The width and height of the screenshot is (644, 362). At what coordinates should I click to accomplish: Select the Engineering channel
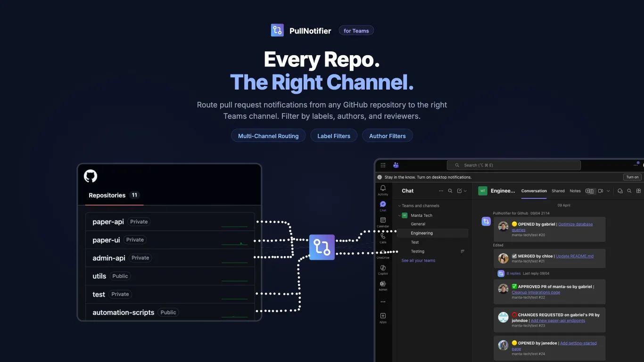pyautogui.click(x=433, y=233)
